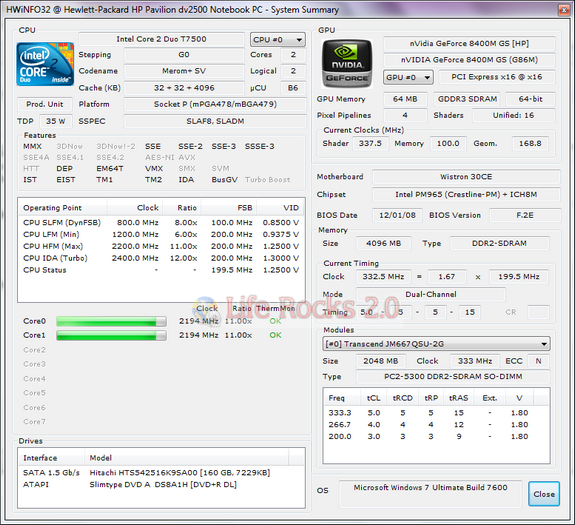Click the SSPEC value SLAF8, SLADM

(x=215, y=121)
